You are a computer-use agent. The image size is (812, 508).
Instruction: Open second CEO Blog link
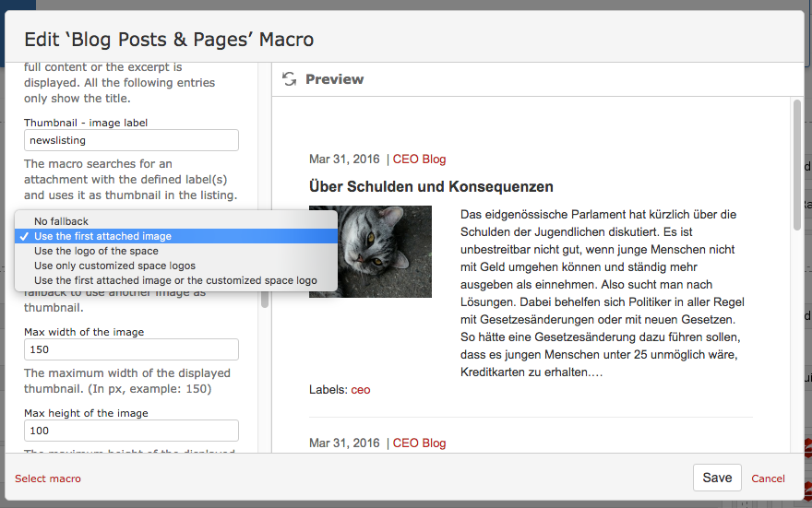click(419, 443)
